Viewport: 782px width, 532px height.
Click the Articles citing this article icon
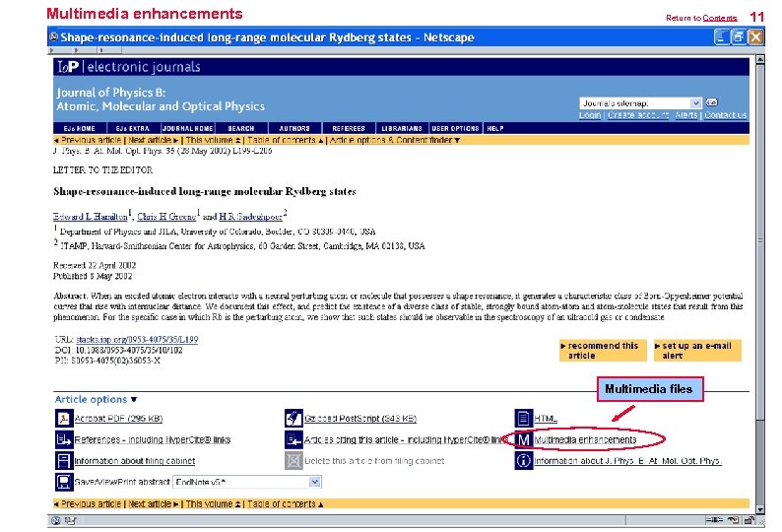coord(293,439)
